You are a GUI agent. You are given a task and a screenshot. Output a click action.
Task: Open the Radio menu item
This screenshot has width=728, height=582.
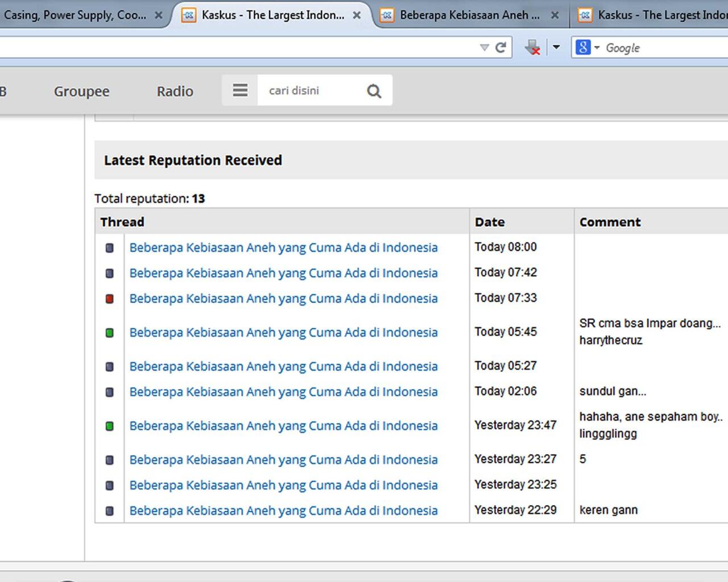(x=175, y=91)
